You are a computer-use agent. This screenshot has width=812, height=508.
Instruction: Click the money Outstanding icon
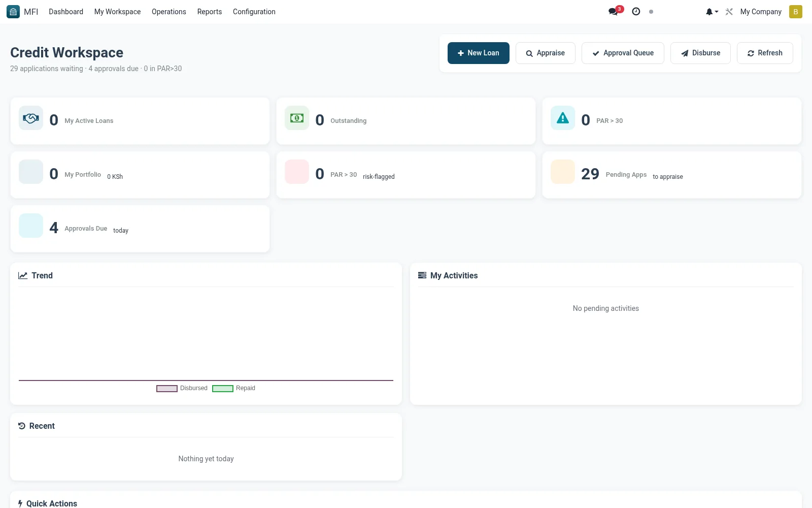(297, 118)
